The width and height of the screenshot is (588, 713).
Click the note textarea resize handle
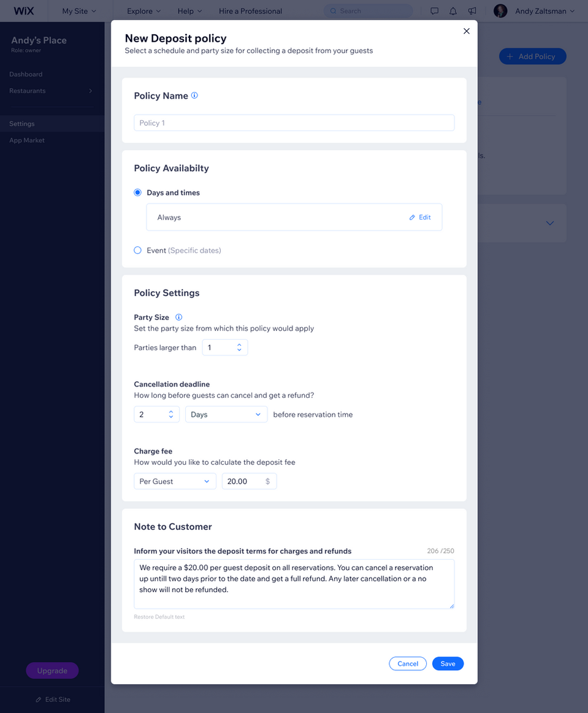451,606
